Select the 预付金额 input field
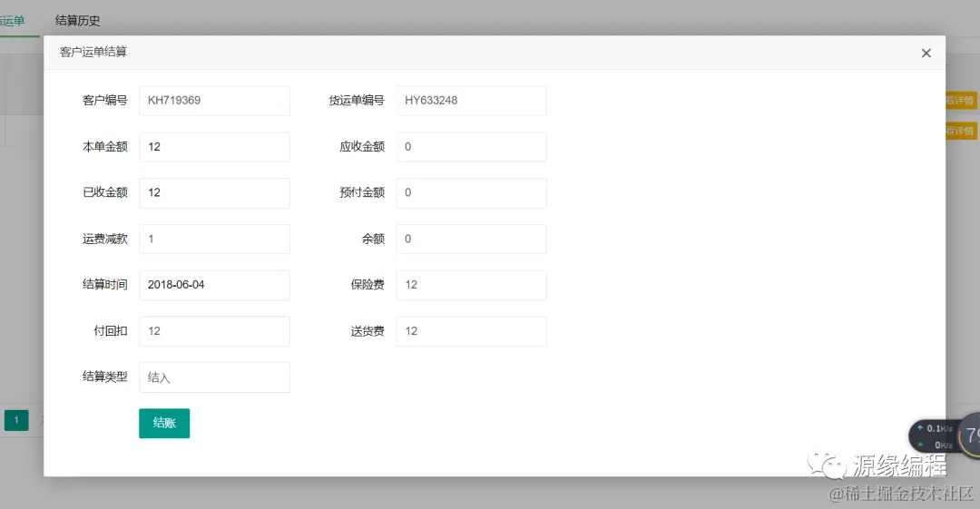Screen dimensions: 980x509 coord(471,192)
